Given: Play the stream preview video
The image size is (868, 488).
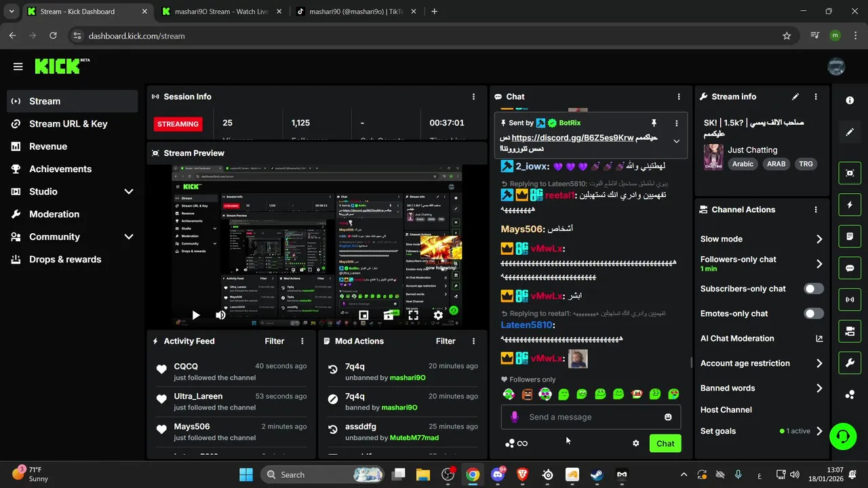Looking at the screenshot, I should coord(195,315).
